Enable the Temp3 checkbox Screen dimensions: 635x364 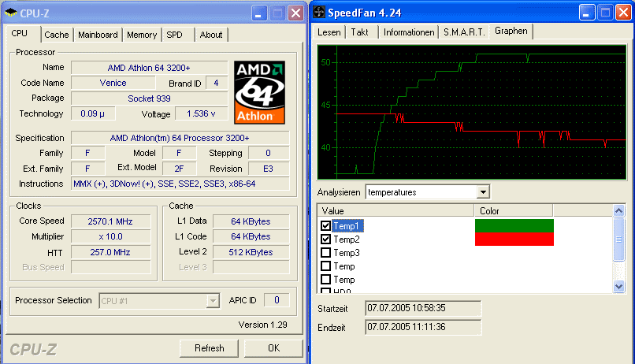(x=325, y=253)
